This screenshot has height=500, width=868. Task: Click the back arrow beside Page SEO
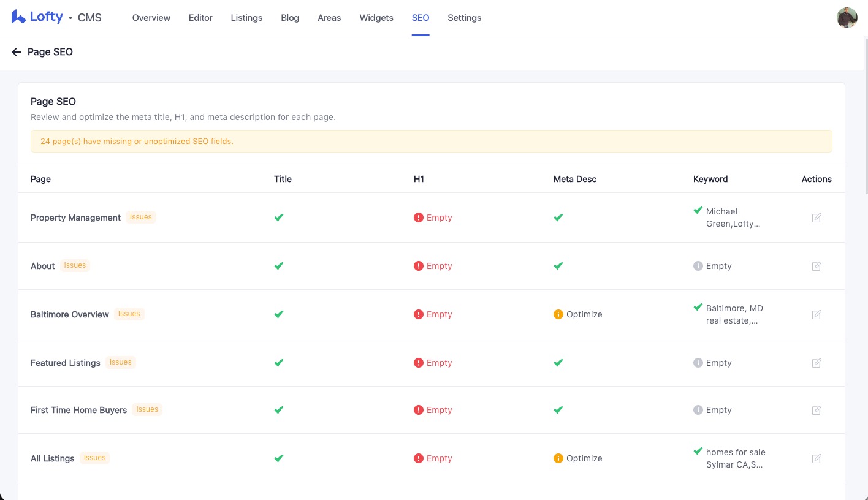[x=16, y=52]
